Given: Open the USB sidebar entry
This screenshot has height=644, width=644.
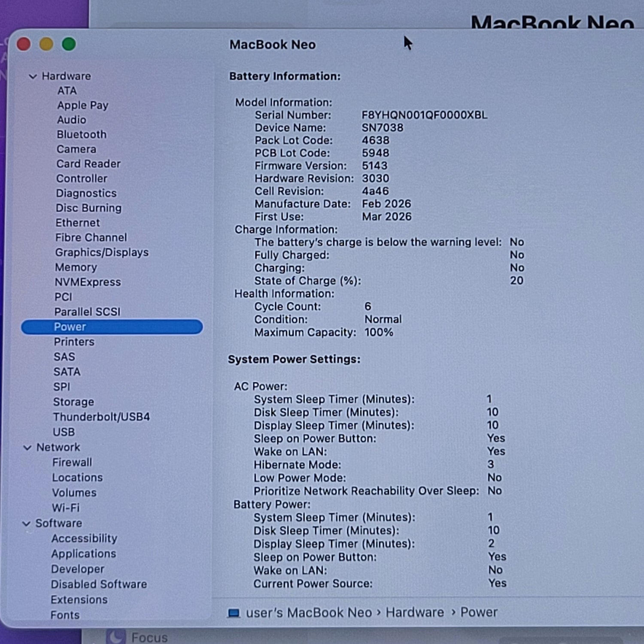Looking at the screenshot, I should [x=64, y=432].
